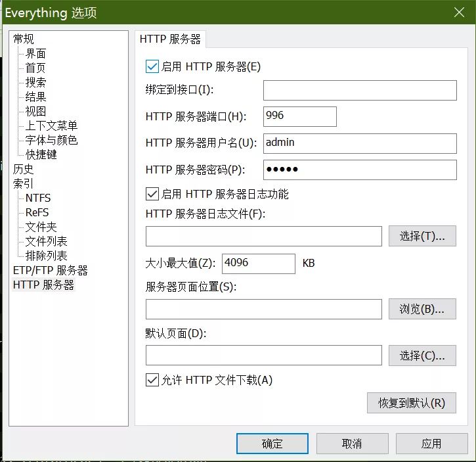Select 常规 in the options tree
Screen dimensions: 476x462
(24, 39)
